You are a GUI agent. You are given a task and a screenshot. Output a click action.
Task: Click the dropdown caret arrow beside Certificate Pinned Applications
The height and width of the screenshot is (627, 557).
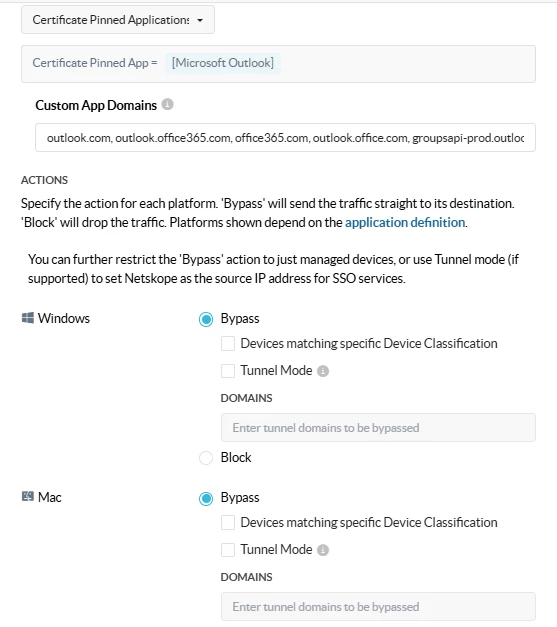(x=200, y=20)
